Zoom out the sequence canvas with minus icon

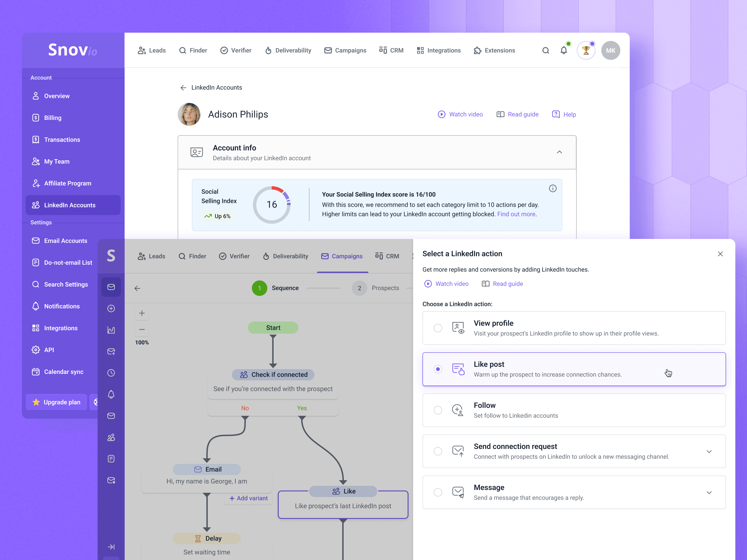tap(142, 329)
